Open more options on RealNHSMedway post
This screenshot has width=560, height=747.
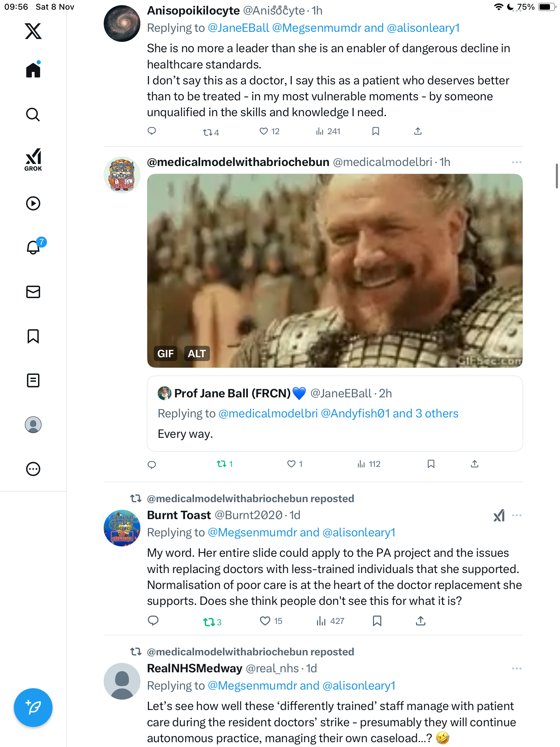(x=516, y=668)
